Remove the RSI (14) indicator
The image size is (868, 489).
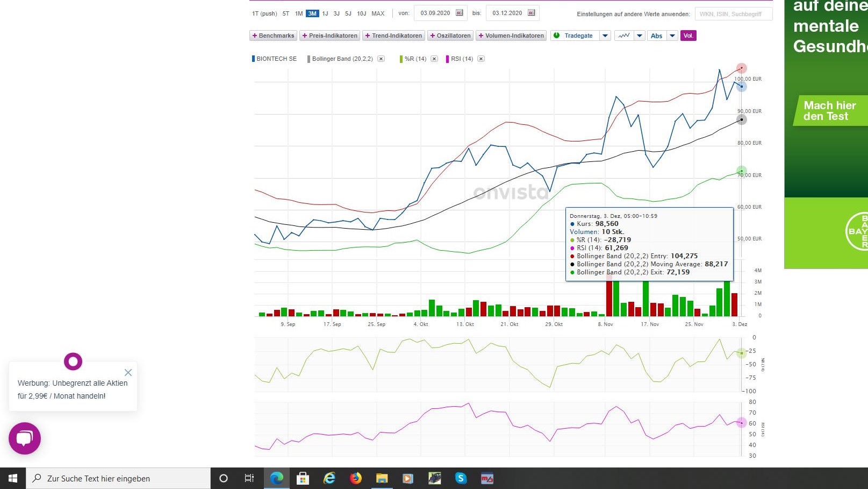click(481, 59)
